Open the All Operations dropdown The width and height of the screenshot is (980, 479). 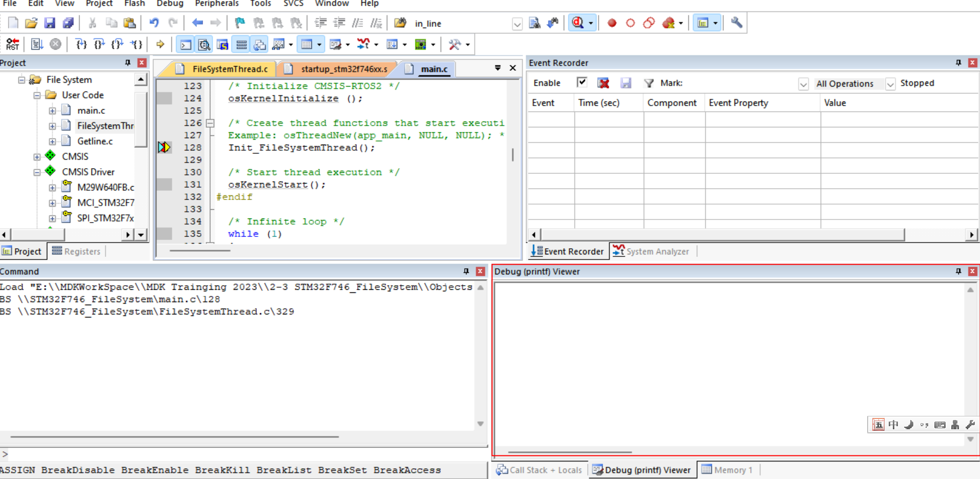pyautogui.click(x=890, y=84)
